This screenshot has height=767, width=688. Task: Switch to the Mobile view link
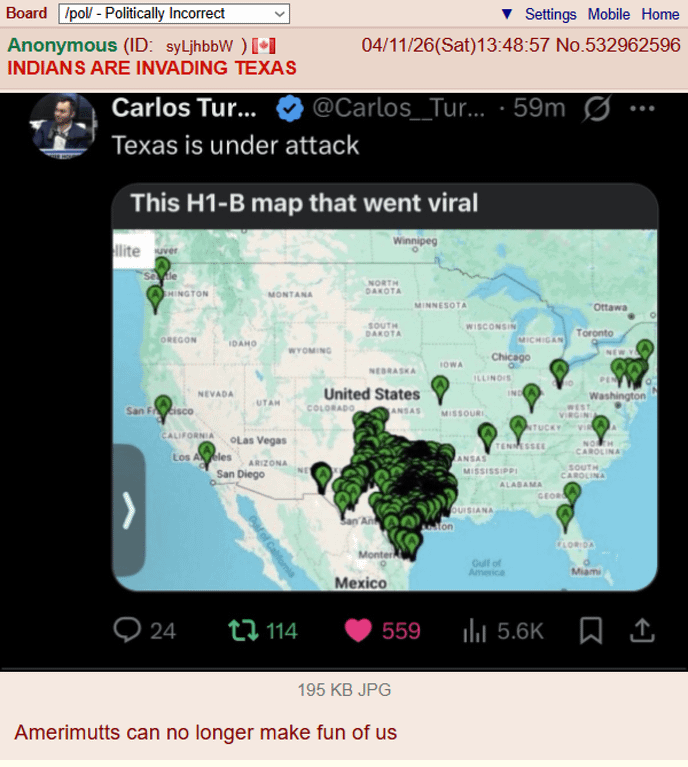click(x=609, y=14)
